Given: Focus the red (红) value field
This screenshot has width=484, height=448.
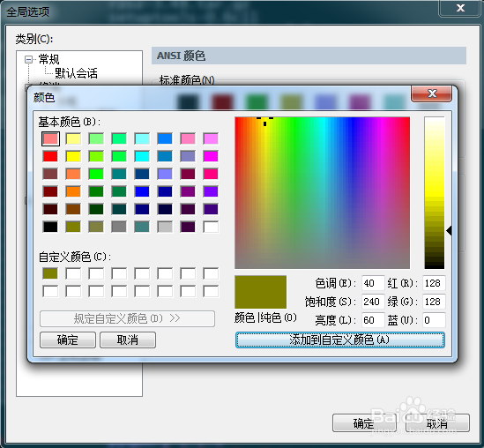Looking at the screenshot, I should [x=434, y=283].
